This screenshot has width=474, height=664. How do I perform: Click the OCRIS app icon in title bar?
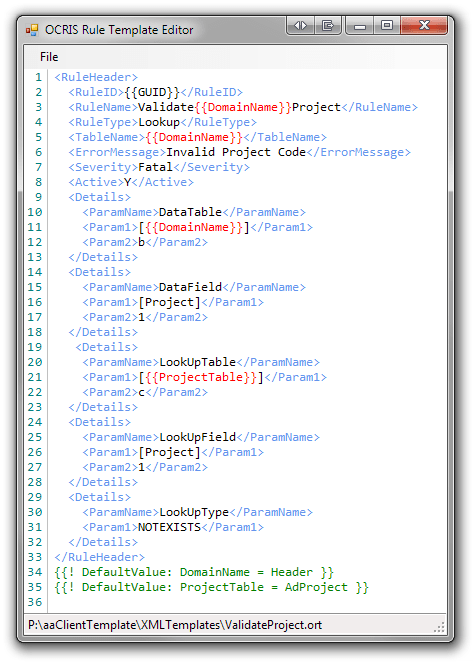pyautogui.click(x=32, y=30)
